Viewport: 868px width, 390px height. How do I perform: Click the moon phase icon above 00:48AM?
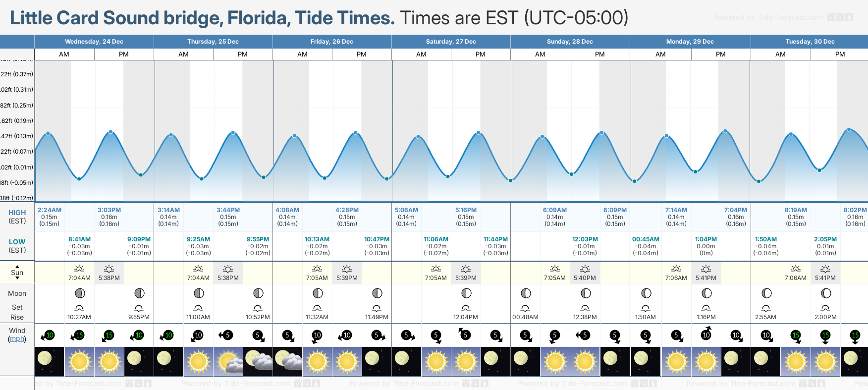[x=526, y=293]
